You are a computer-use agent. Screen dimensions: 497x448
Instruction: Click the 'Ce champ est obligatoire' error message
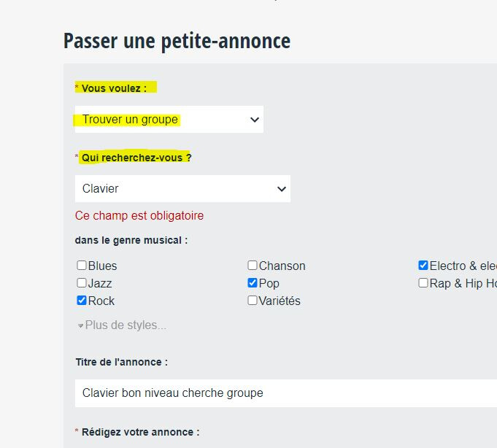click(x=139, y=216)
